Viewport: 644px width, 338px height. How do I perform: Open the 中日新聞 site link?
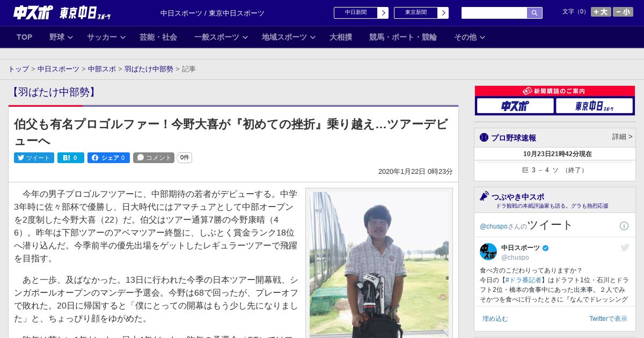[361, 13]
